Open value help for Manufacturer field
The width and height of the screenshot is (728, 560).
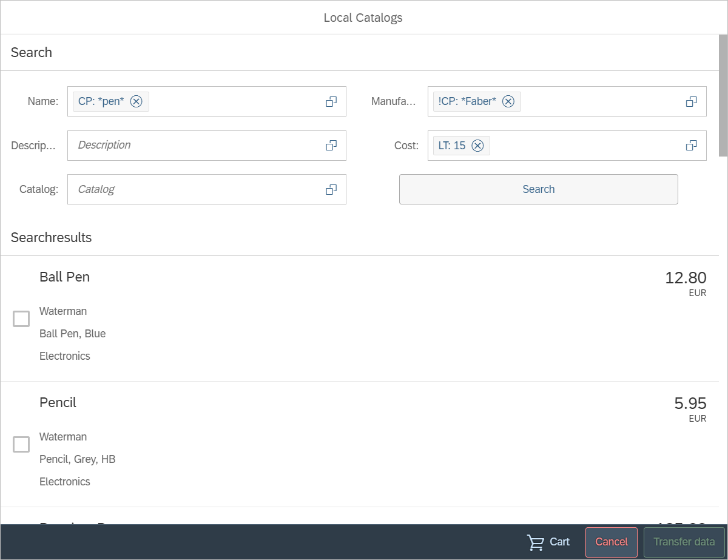pyautogui.click(x=691, y=101)
